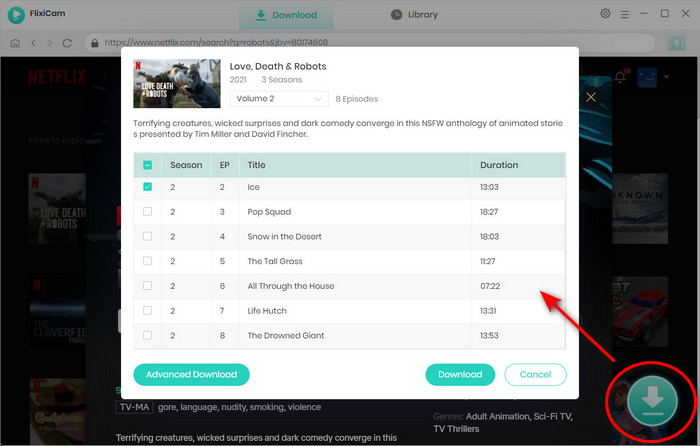Click Love, Death & Robots dialog thumbnail
This screenshot has height=446, width=700.
click(x=177, y=83)
